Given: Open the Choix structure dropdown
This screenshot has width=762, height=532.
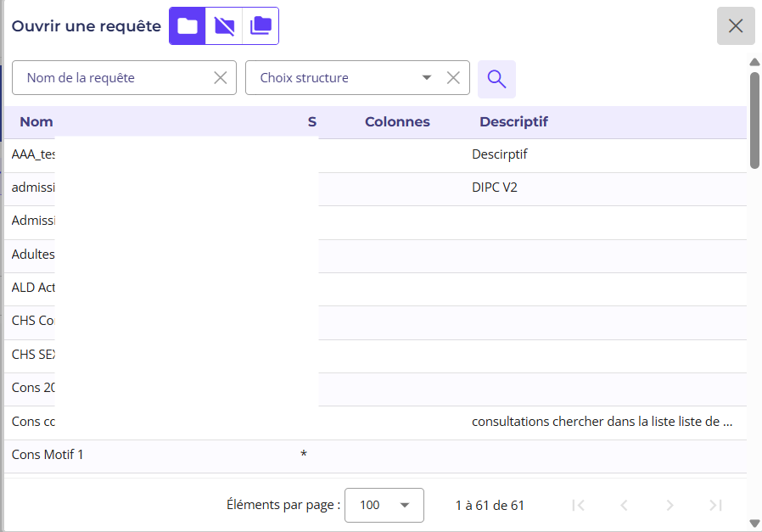Looking at the screenshot, I should pyautogui.click(x=426, y=78).
